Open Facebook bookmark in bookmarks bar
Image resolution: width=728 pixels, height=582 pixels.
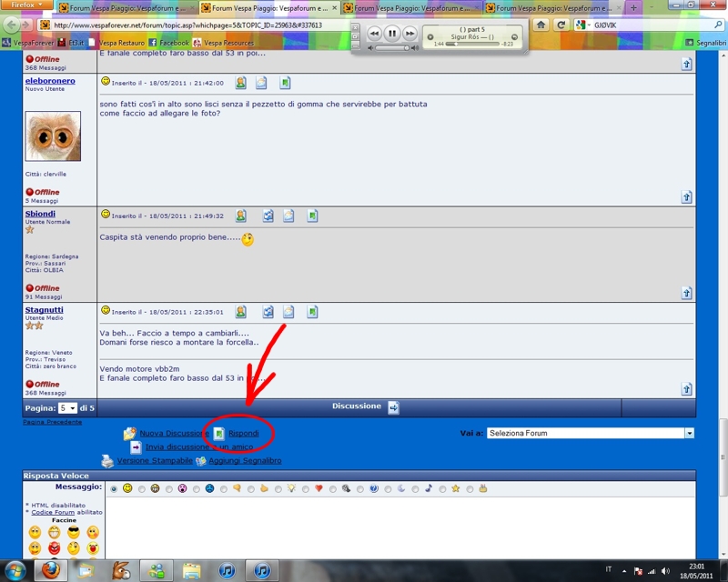(x=169, y=43)
